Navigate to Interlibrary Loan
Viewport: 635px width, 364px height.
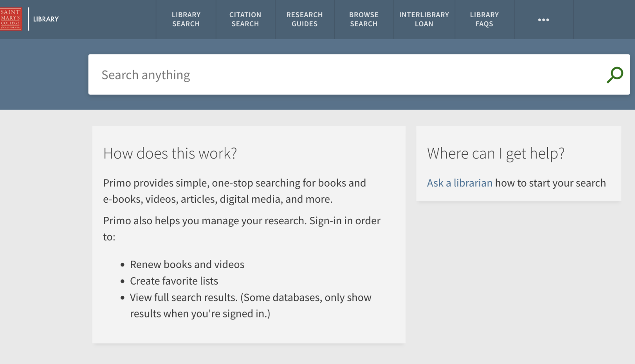[424, 19]
